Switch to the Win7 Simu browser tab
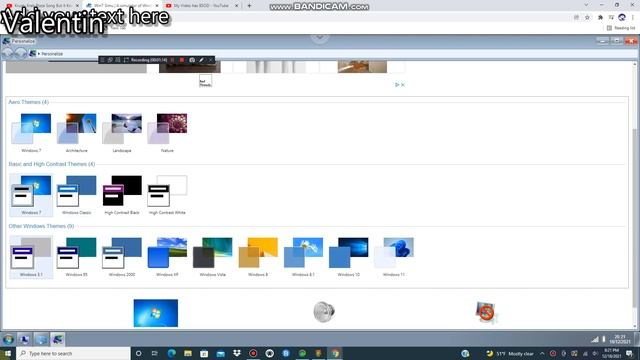This screenshot has width=640, height=360. (121, 6)
